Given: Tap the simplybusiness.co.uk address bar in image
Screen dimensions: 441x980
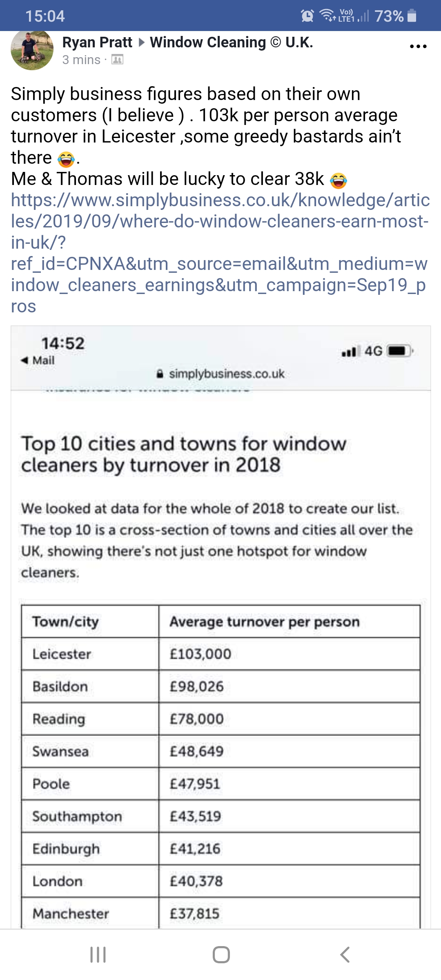Looking at the screenshot, I should click(220, 374).
